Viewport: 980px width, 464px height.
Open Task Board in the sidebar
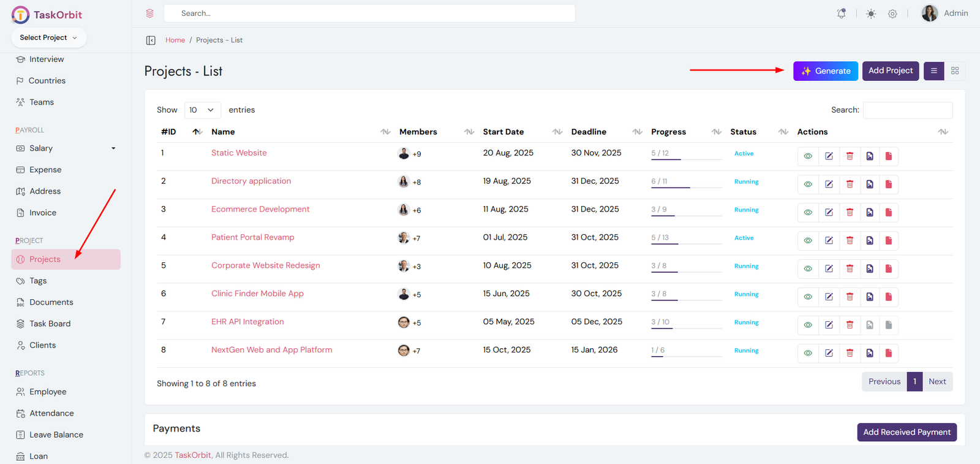pos(50,324)
